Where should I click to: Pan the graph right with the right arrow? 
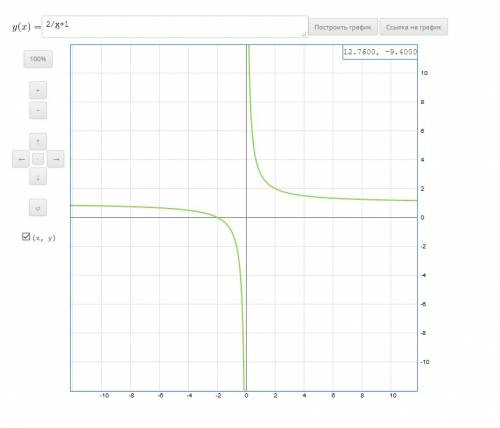pos(56,159)
